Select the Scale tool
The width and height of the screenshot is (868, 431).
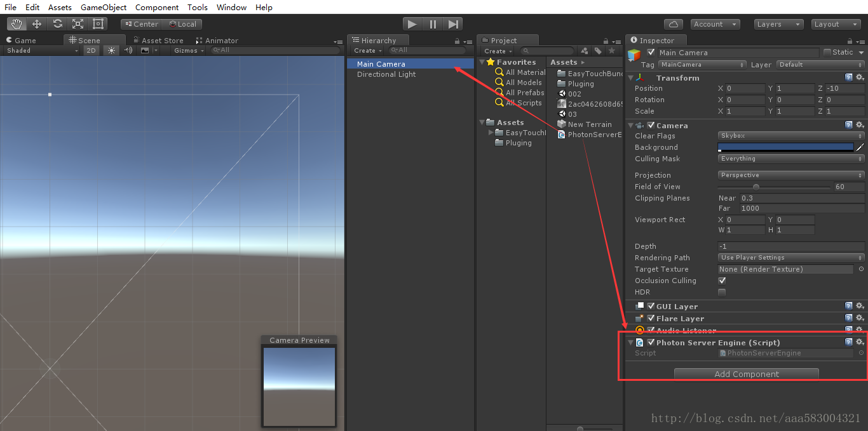click(x=78, y=24)
